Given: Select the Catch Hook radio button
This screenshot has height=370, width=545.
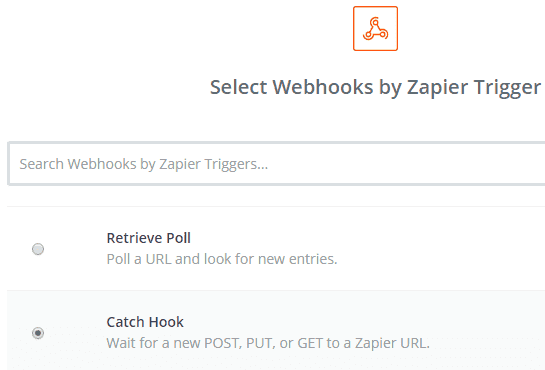Looking at the screenshot, I should [x=38, y=333].
